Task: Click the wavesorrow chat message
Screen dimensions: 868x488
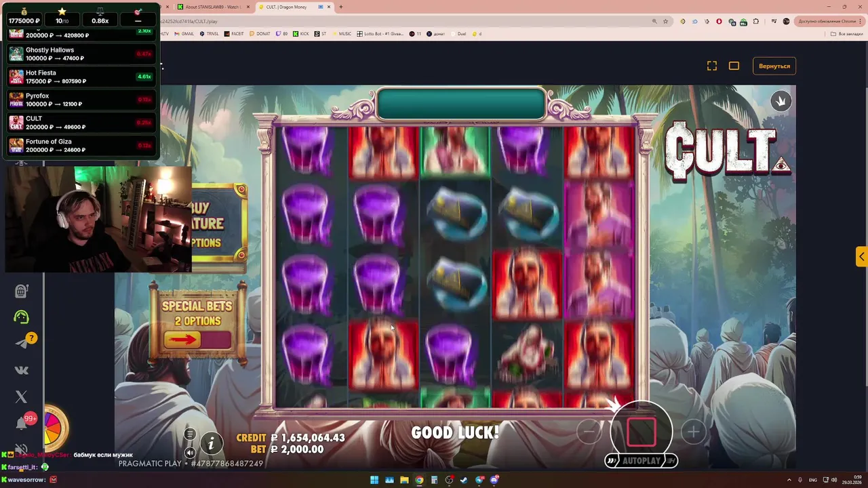Action: [29, 479]
